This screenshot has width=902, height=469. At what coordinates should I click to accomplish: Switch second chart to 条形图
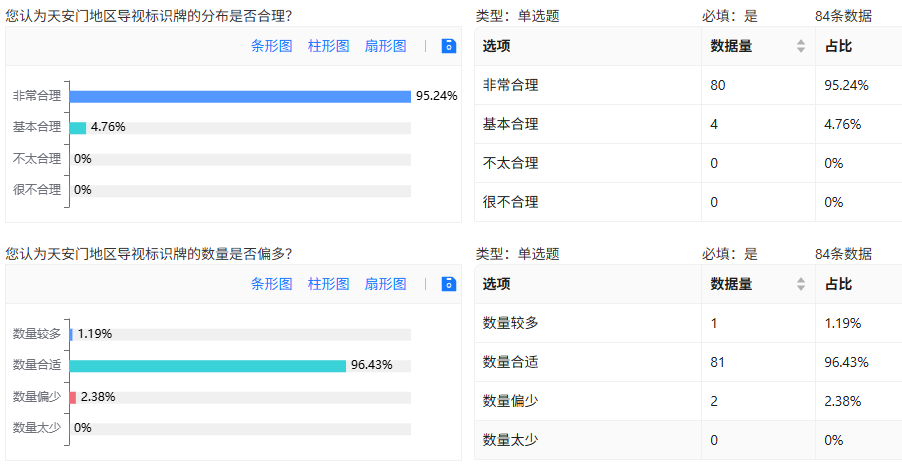(x=272, y=284)
